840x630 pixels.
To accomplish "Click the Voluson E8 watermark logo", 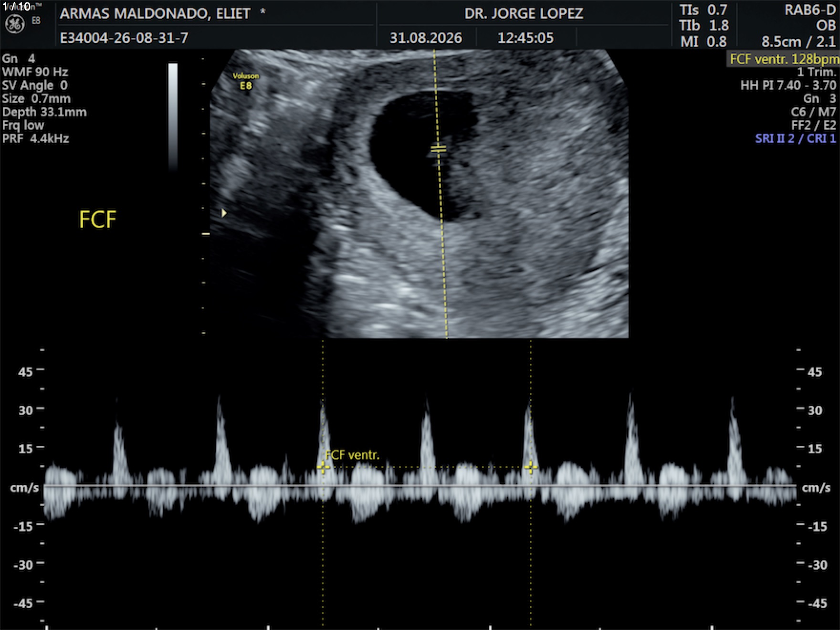I will point(246,81).
